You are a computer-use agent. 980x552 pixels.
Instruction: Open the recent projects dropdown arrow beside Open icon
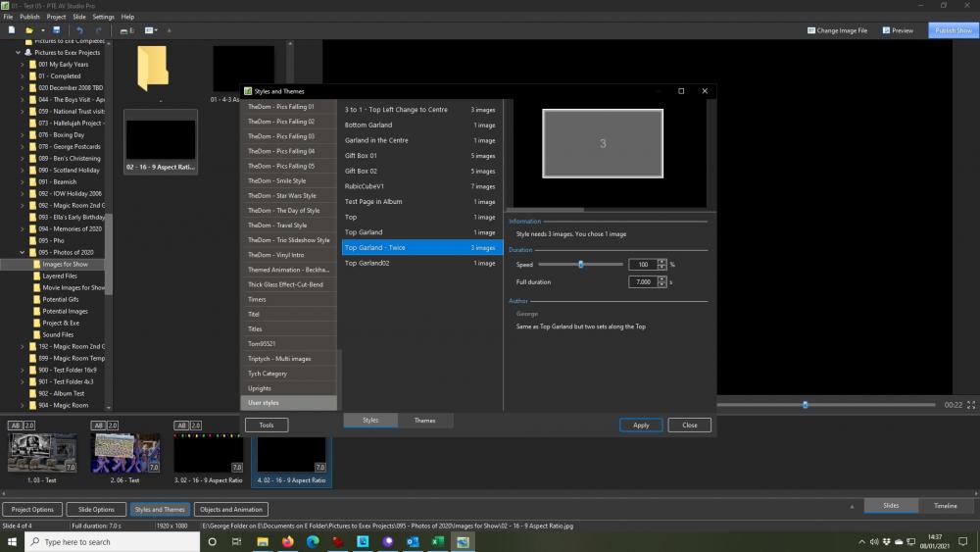42,30
